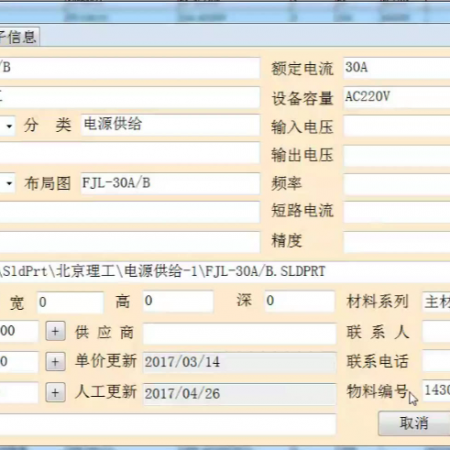This screenshot has width=450, height=450.
Task: Click the 布局图 field showing FJL-30A/B
Action: point(170,183)
